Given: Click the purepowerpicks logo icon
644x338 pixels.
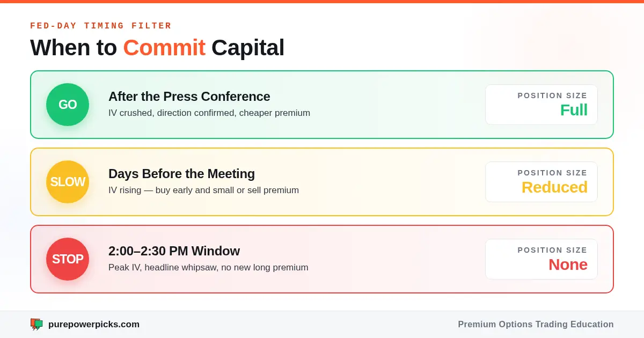Looking at the screenshot, I should coord(36,324).
